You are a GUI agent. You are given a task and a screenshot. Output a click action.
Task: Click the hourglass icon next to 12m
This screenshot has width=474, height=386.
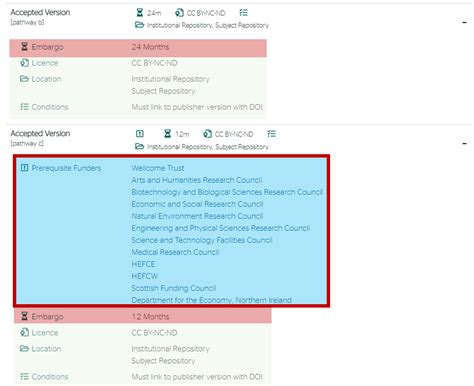tap(168, 134)
